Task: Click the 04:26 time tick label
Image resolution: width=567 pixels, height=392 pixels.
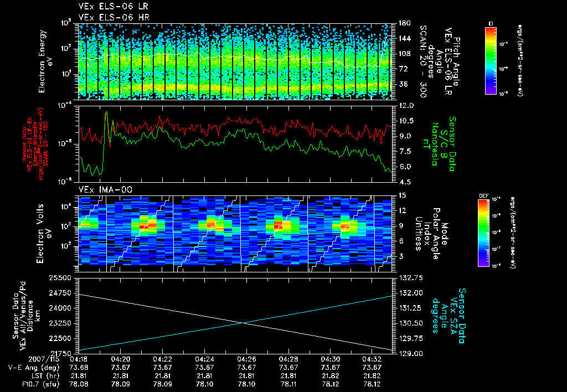Action: point(246,359)
